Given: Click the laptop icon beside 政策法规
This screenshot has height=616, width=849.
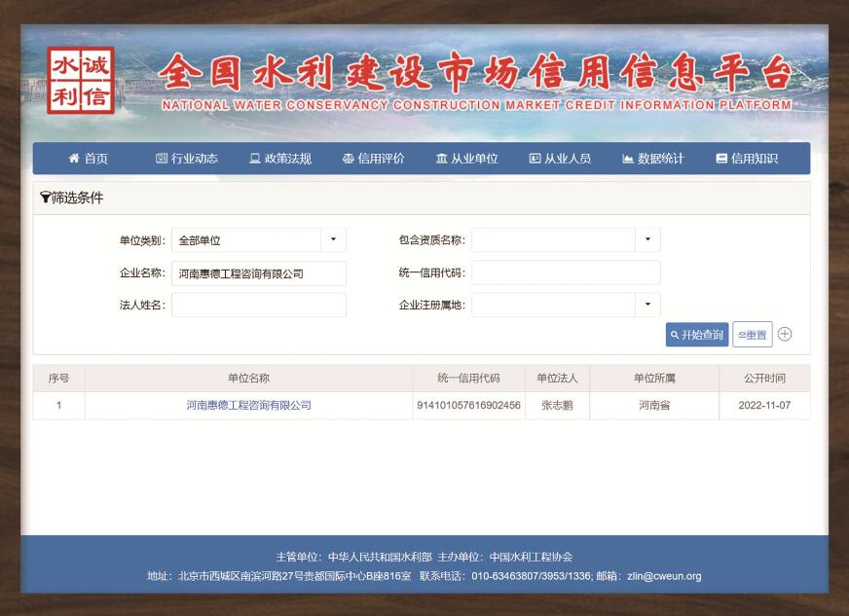Looking at the screenshot, I should (x=254, y=158).
